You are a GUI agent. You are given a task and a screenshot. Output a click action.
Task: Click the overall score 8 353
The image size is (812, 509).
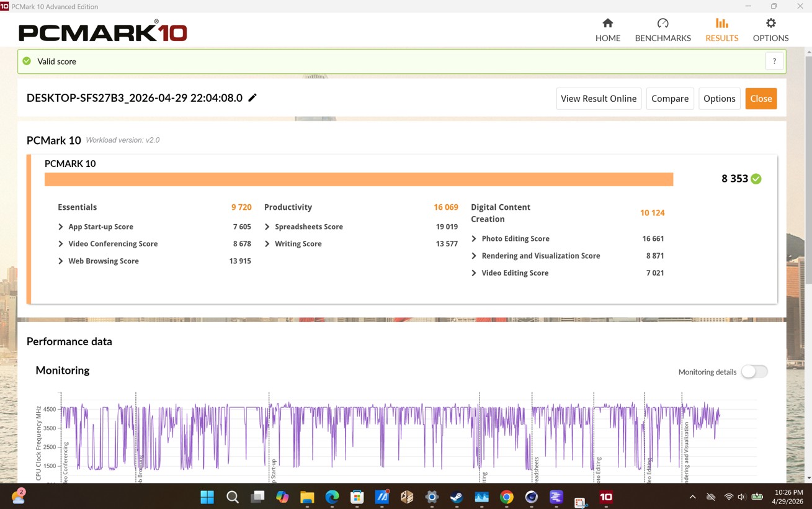click(x=734, y=179)
